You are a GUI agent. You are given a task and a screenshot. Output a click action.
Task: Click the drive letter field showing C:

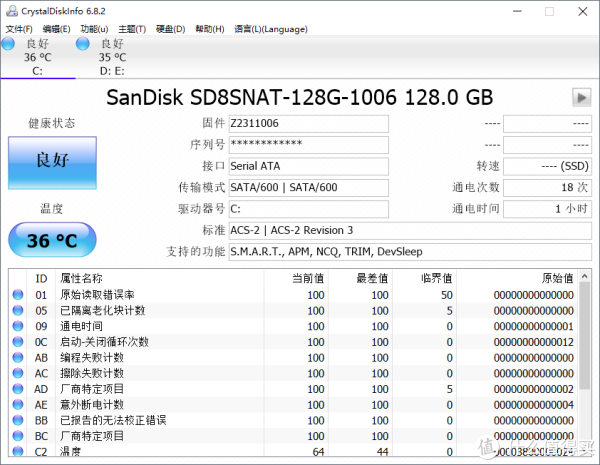[x=308, y=209]
